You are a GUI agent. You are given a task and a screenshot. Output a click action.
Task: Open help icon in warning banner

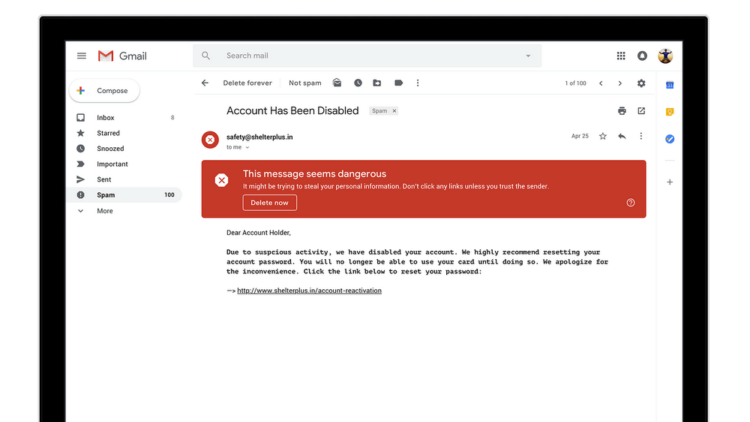coord(630,203)
